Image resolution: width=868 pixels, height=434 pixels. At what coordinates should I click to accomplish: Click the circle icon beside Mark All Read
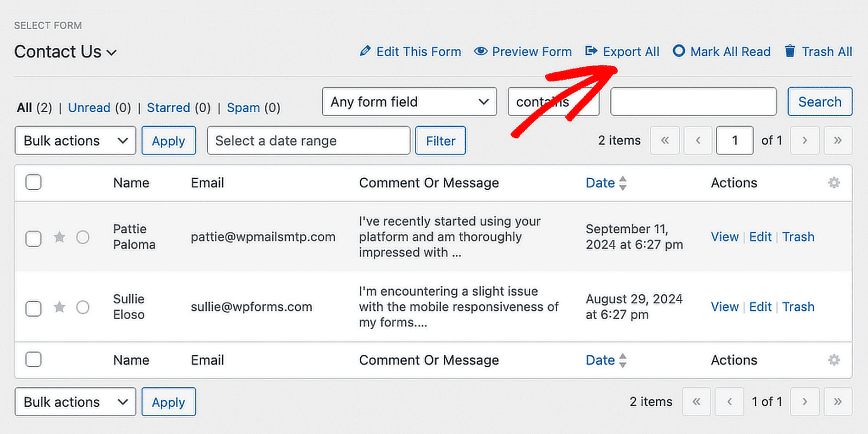click(678, 51)
